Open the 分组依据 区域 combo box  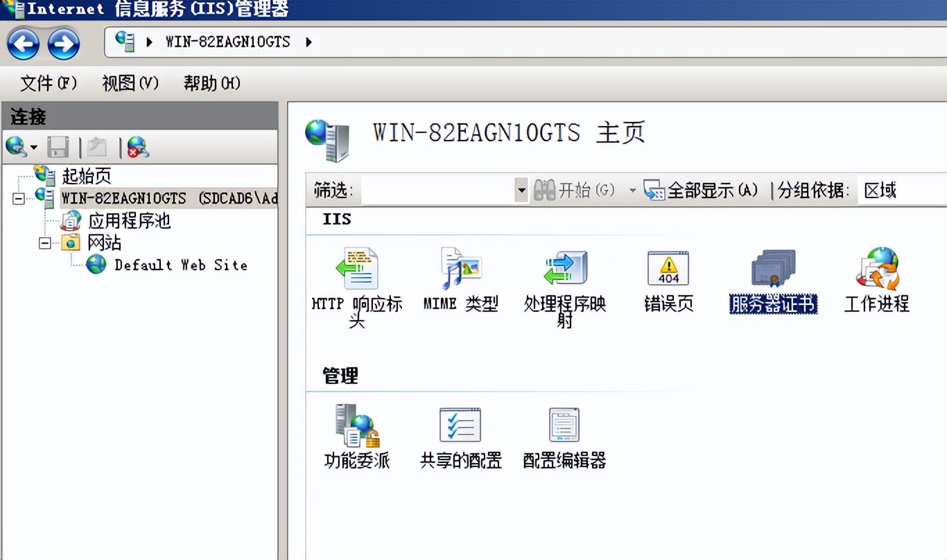[902, 190]
